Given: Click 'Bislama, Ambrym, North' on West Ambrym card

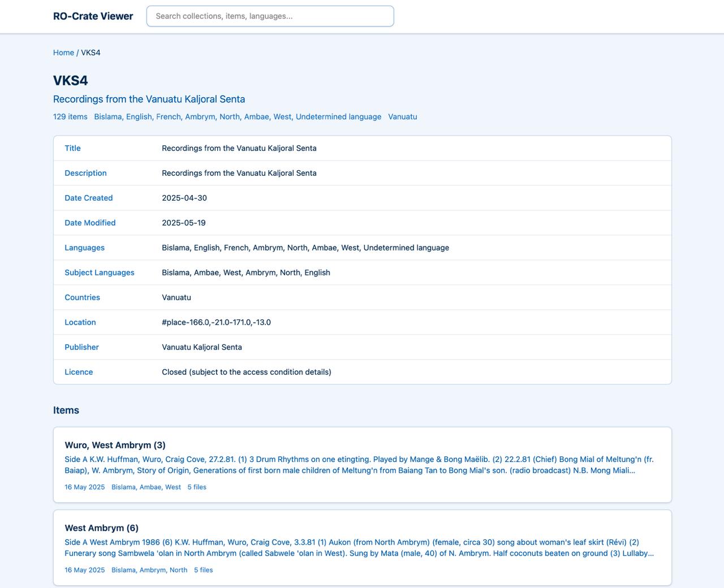Looking at the screenshot, I should click(x=149, y=570).
